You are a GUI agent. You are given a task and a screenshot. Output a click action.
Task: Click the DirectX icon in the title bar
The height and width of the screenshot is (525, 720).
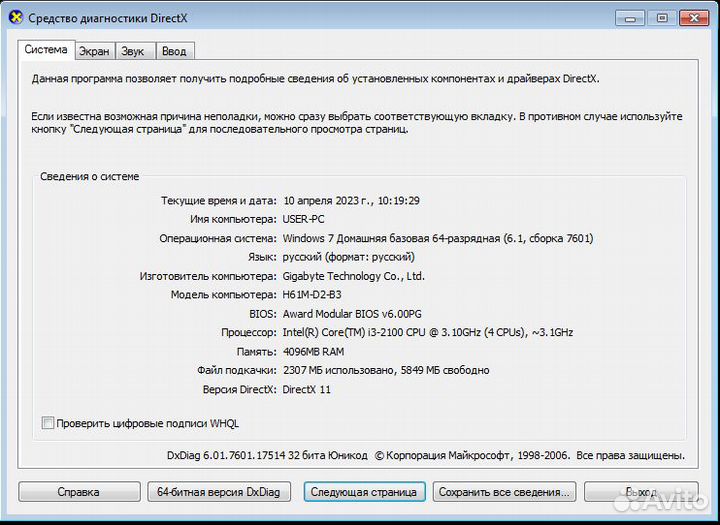click(x=15, y=18)
